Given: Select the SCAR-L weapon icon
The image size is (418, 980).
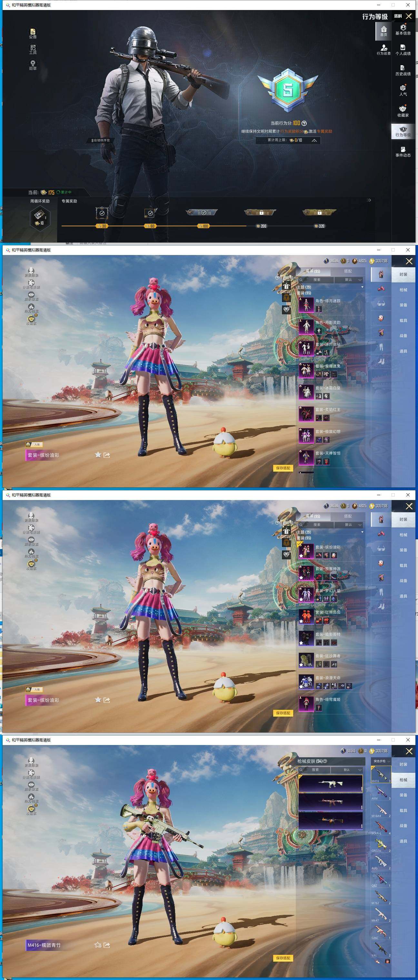Looking at the screenshot, I should point(381,827).
